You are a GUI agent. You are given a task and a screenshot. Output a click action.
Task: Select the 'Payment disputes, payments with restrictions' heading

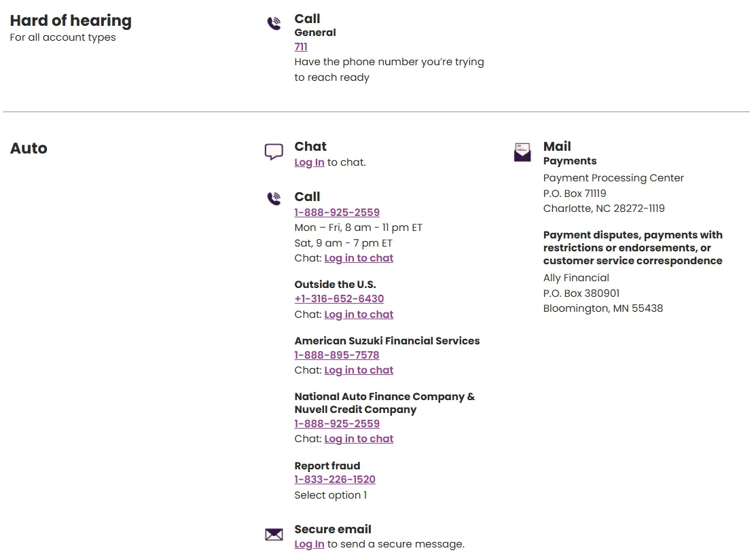tap(632, 248)
